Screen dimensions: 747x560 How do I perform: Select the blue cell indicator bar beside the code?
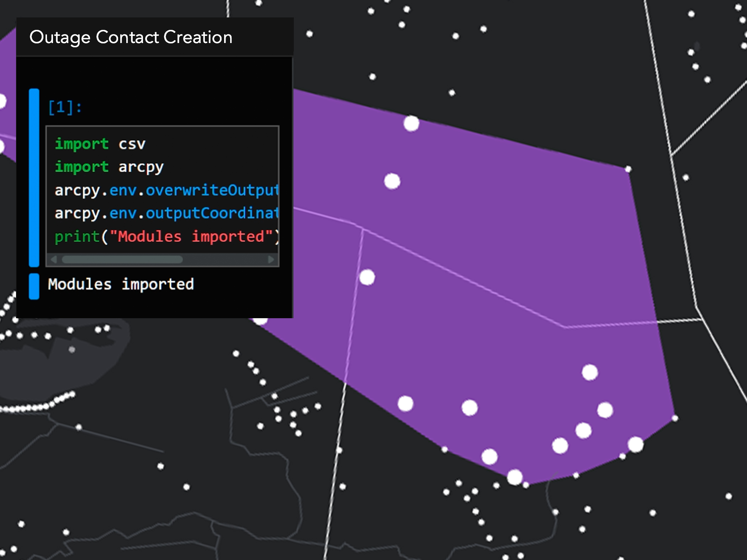tap(34, 178)
